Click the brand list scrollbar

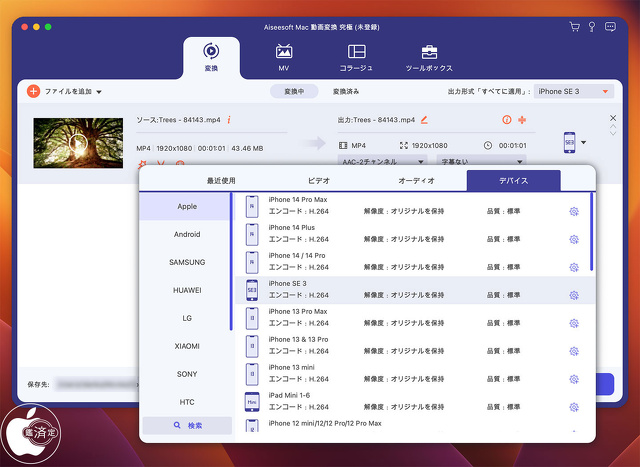coord(231,261)
